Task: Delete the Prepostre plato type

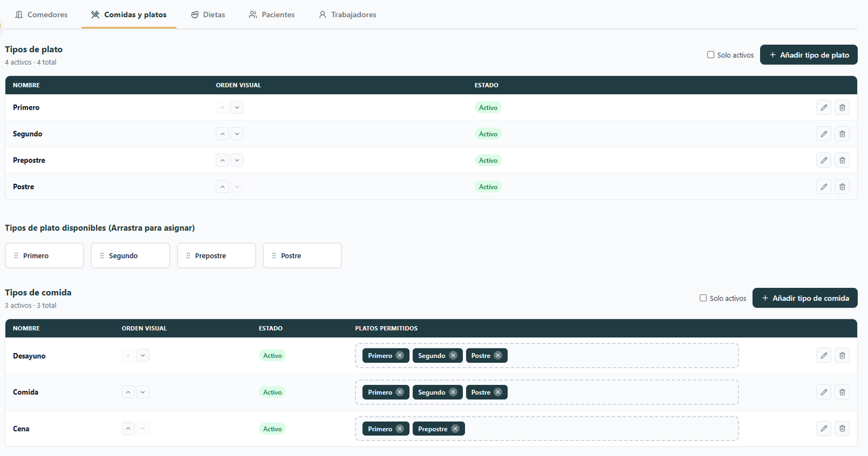Action: point(842,160)
